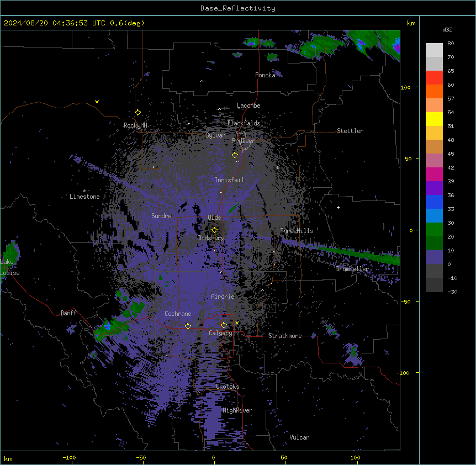Click the Stettler city label
The image size is (476, 465).
[350, 131]
